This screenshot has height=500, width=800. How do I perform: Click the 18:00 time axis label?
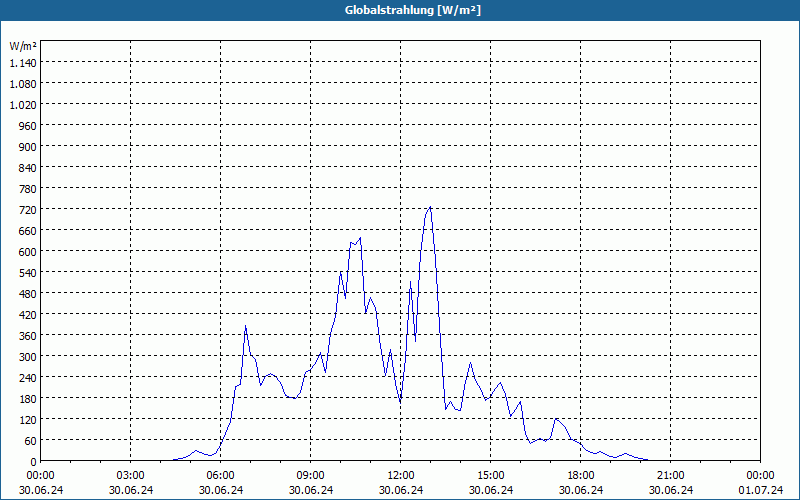point(581,476)
